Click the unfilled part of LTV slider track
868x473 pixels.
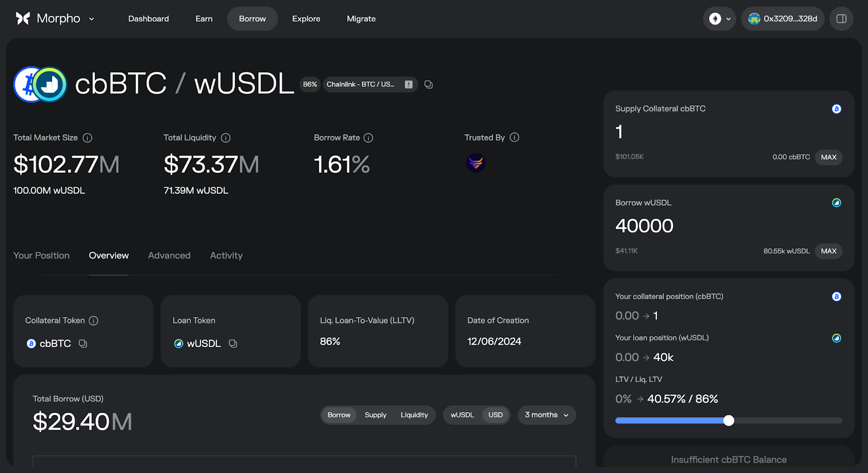pyautogui.click(x=788, y=420)
